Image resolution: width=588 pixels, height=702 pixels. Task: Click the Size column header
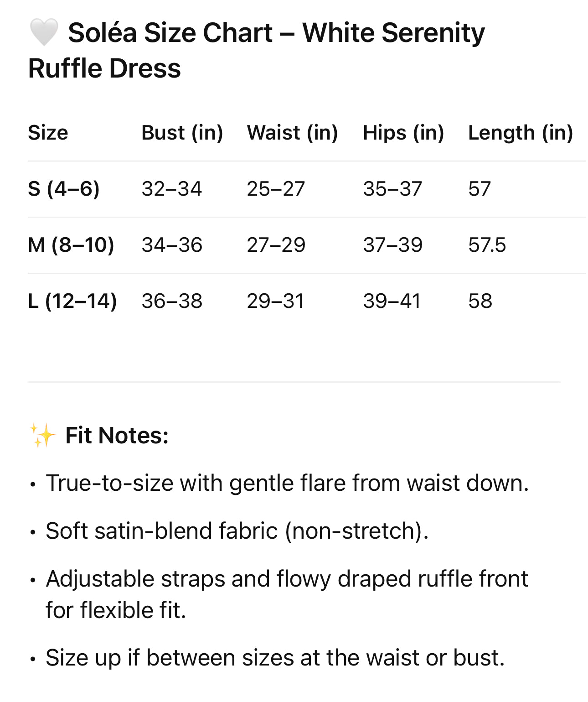[48, 133]
